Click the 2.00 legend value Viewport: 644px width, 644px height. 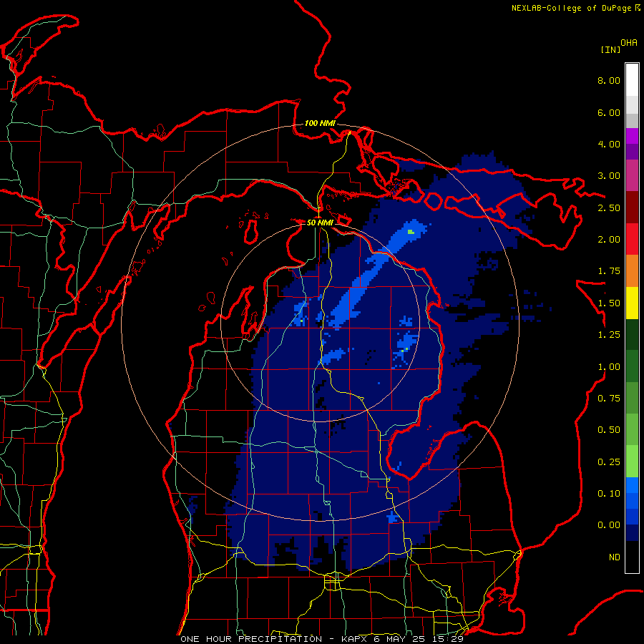tap(609, 240)
